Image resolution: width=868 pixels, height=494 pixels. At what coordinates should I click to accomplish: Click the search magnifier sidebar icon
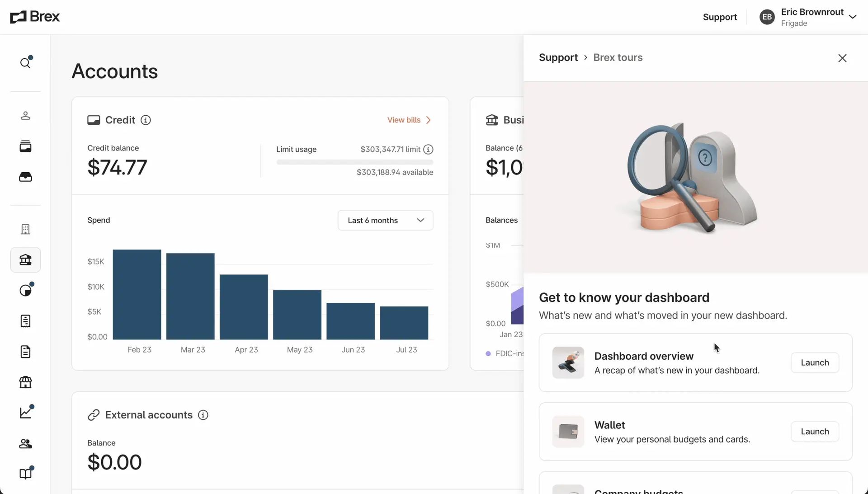(25, 63)
